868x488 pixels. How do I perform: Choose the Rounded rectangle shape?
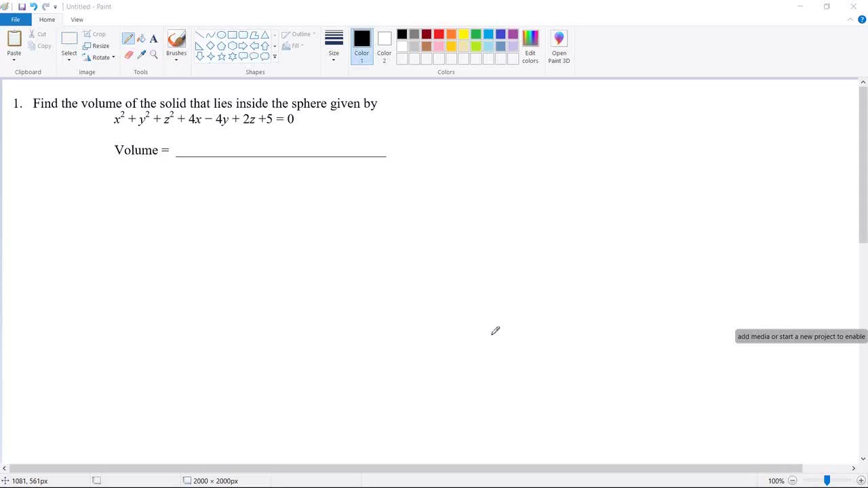point(243,35)
